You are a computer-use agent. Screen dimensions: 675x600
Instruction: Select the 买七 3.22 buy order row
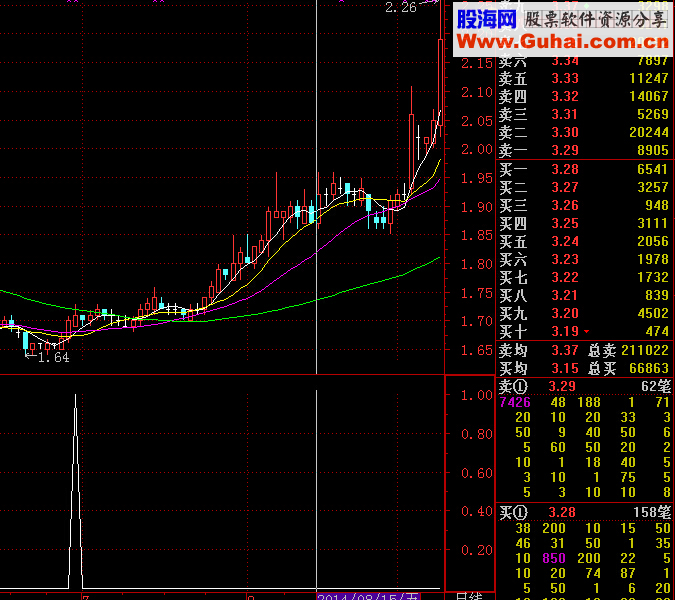[583, 278]
